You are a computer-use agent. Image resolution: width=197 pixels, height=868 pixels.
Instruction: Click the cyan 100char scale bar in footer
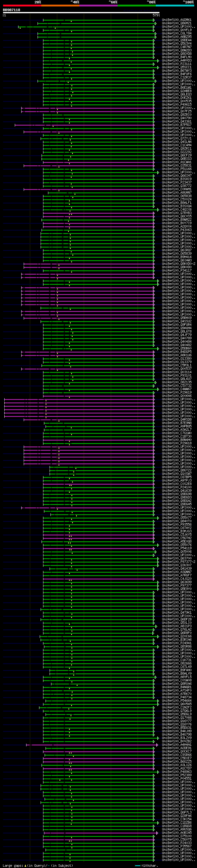[138, 865]
